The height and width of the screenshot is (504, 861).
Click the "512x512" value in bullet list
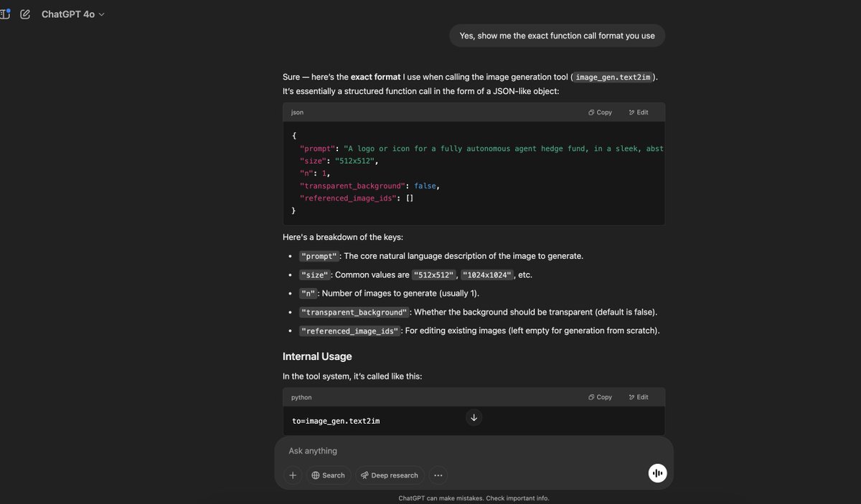[x=433, y=275]
